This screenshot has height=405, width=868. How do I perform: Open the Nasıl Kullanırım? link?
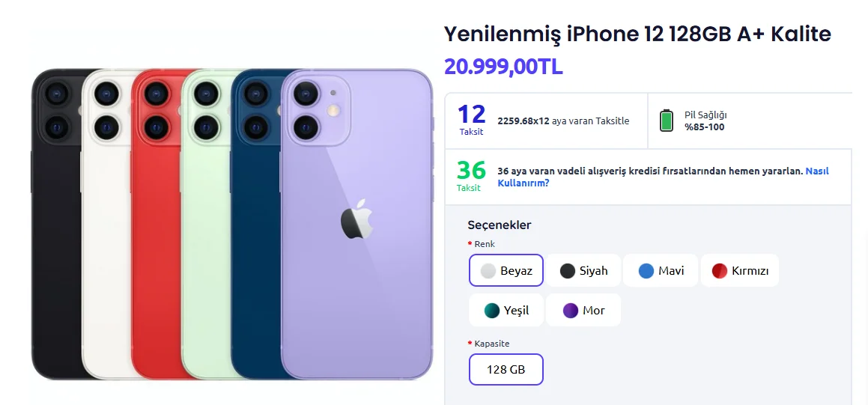816,171
